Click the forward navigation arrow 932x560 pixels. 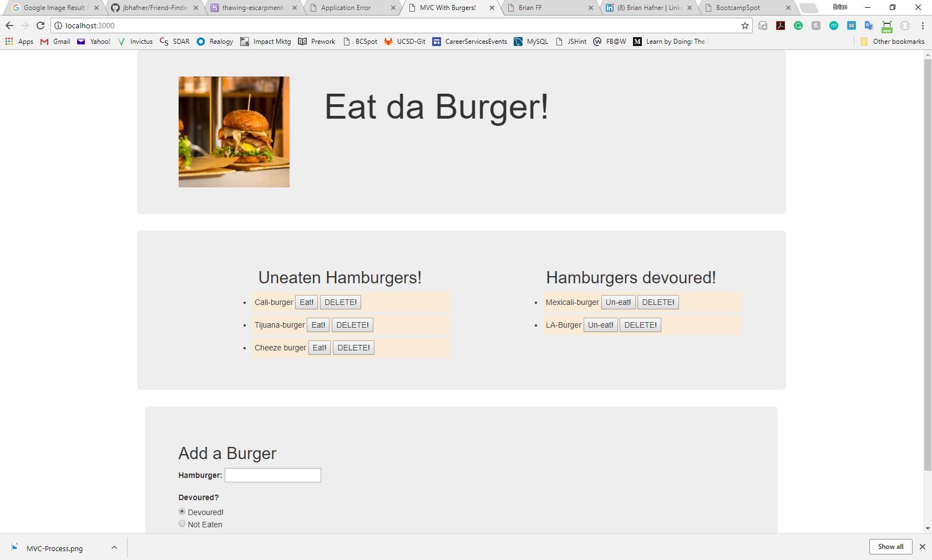24,26
